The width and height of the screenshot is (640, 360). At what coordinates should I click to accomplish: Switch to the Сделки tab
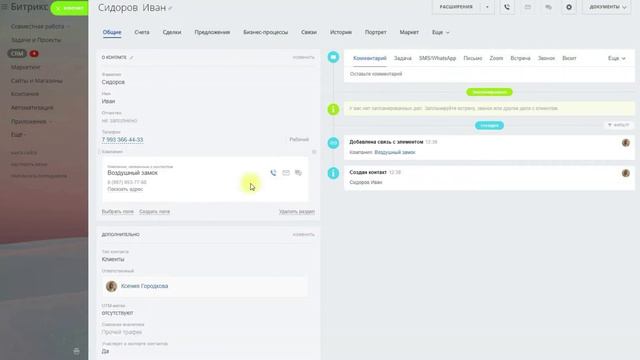[x=172, y=32]
